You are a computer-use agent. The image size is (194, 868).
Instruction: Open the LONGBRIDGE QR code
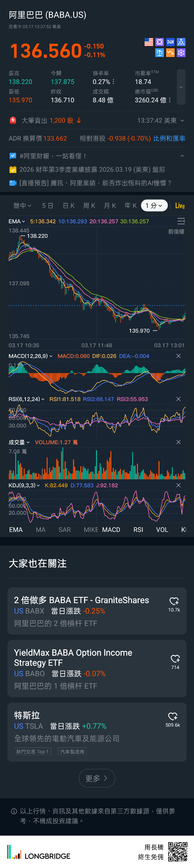point(178,852)
